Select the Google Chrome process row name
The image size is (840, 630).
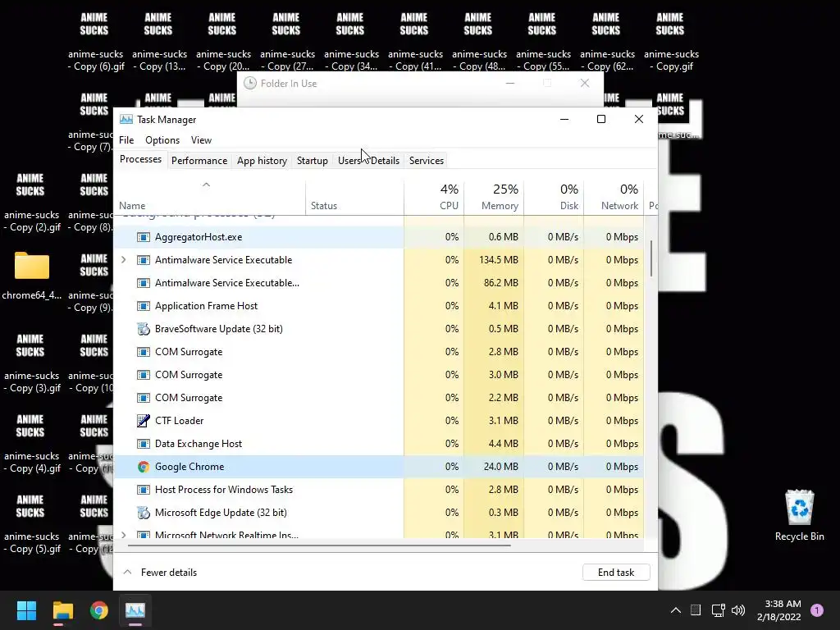coord(189,467)
